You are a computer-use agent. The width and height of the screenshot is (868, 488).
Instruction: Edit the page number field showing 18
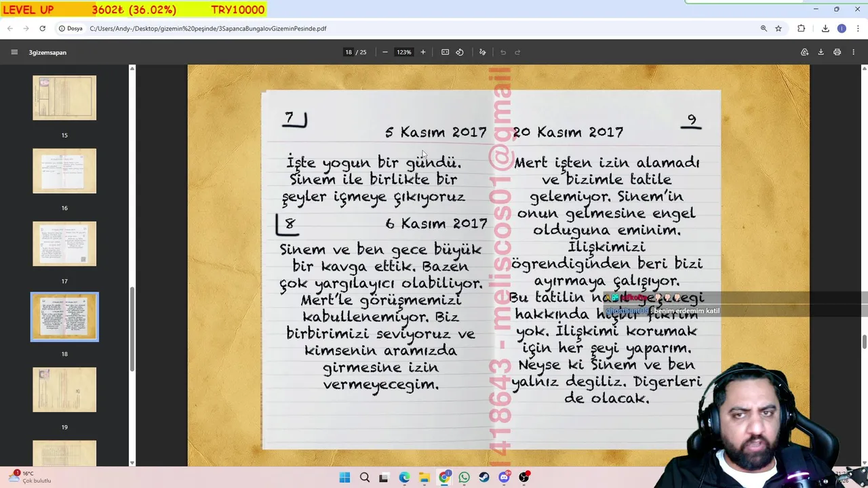349,52
